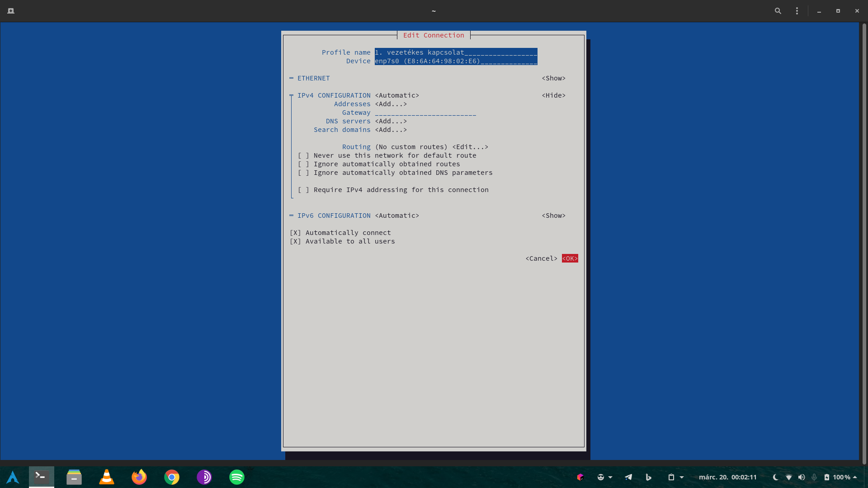Toggle 'Automatically connect' checkbox
Viewport: 868px width, 488px height.
pos(296,232)
